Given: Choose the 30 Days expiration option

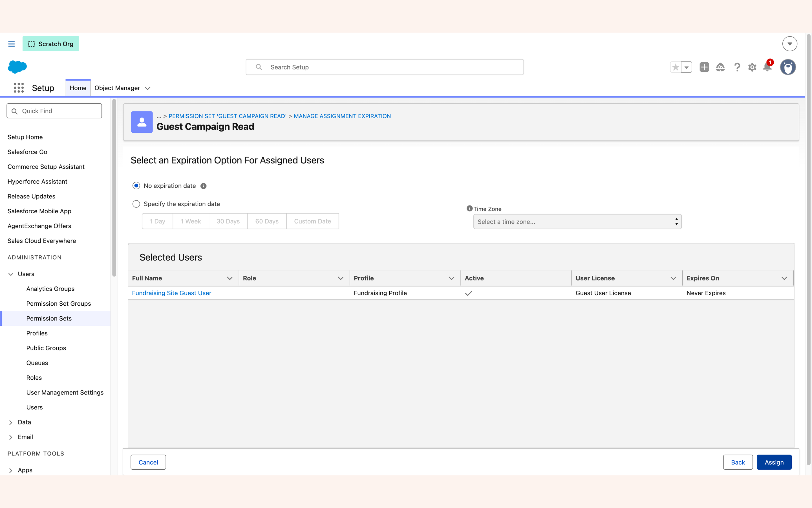Looking at the screenshot, I should tap(228, 221).
